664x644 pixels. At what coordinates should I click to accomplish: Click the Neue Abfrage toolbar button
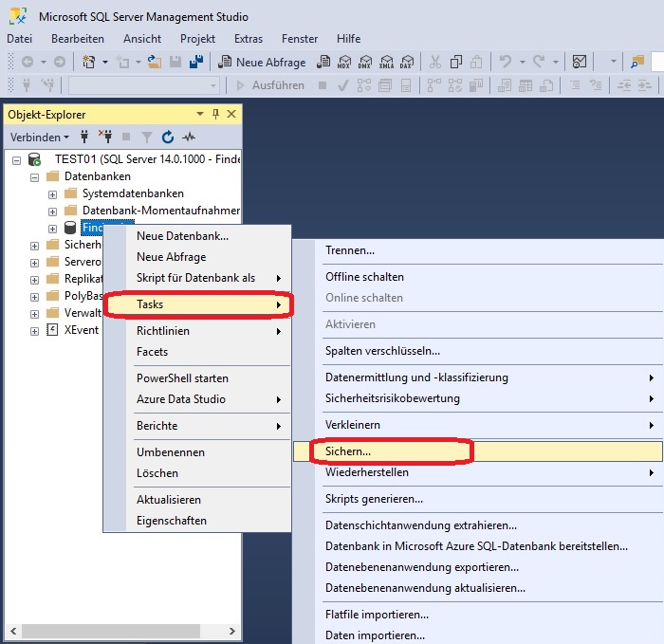pos(262,63)
